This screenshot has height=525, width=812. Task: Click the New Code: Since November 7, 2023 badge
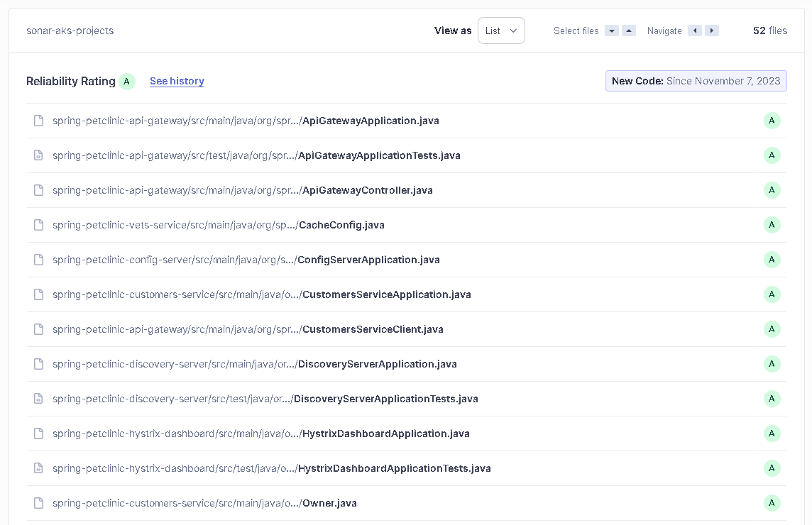696,81
